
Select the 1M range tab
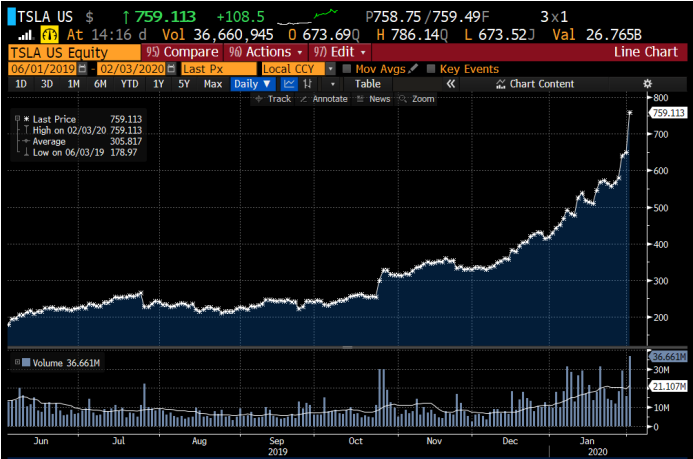click(73, 84)
